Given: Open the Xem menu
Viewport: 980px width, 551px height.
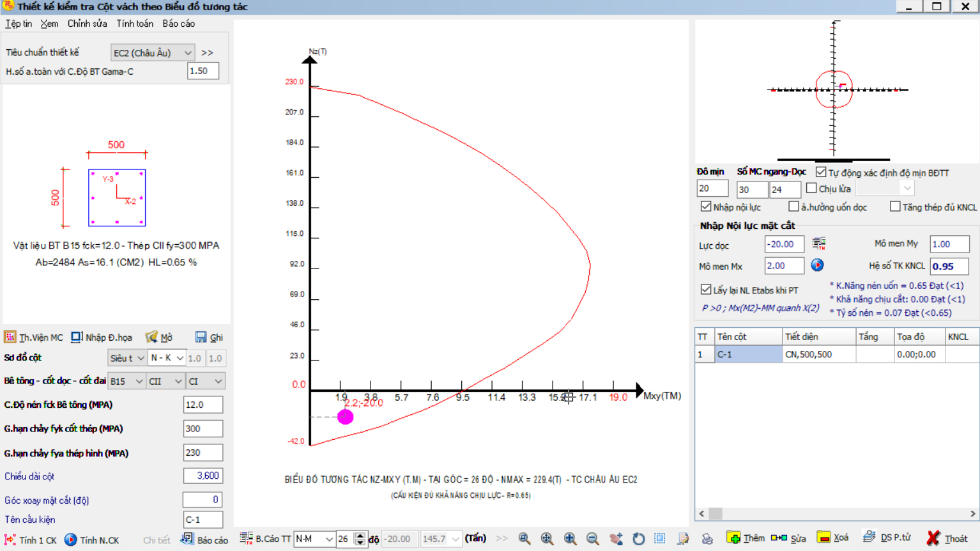Looking at the screenshot, I should coord(49,24).
